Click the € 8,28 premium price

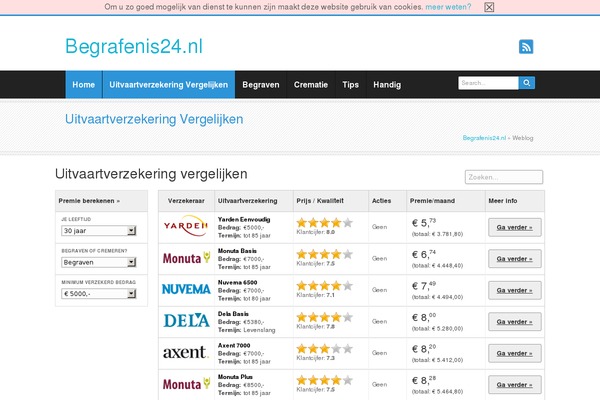(x=424, y=380)
